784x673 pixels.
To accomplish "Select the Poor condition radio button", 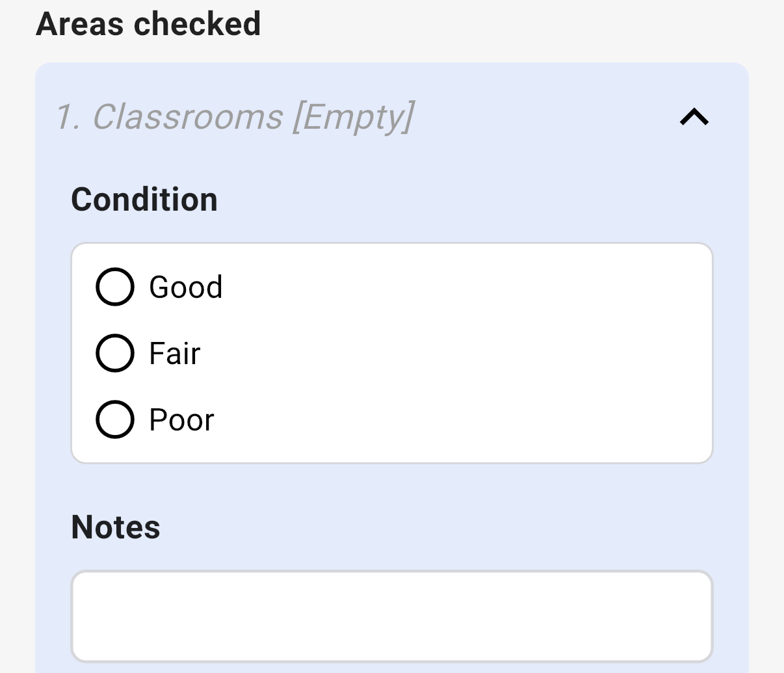I will pyautogui.click(x=115, y=419).
